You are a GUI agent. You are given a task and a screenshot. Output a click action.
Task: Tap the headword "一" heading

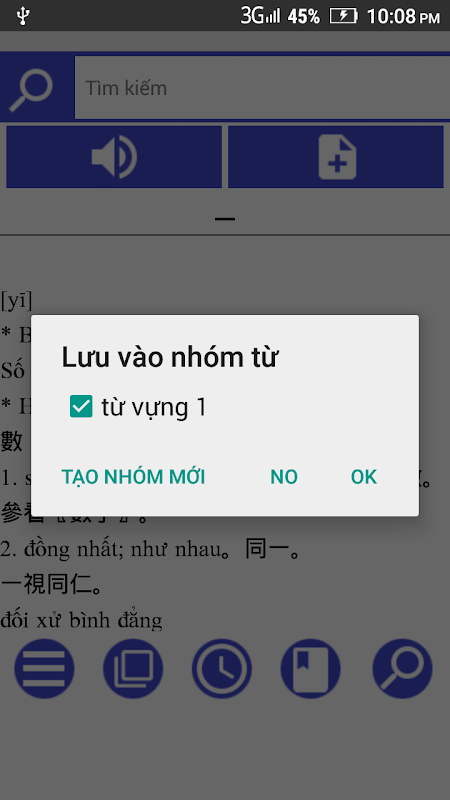click(x=225, y=219)
